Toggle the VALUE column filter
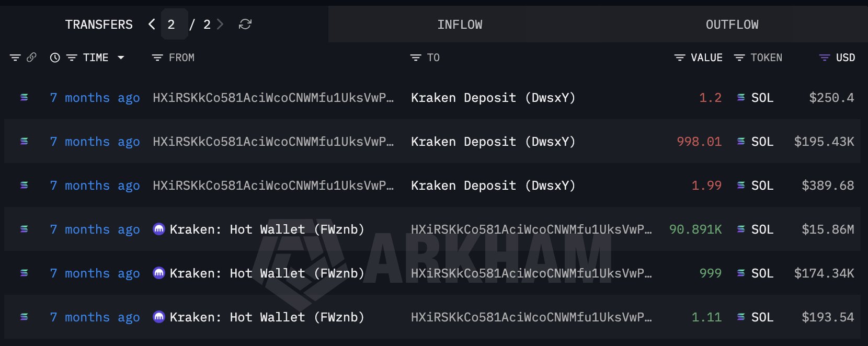 pos(680,57)
